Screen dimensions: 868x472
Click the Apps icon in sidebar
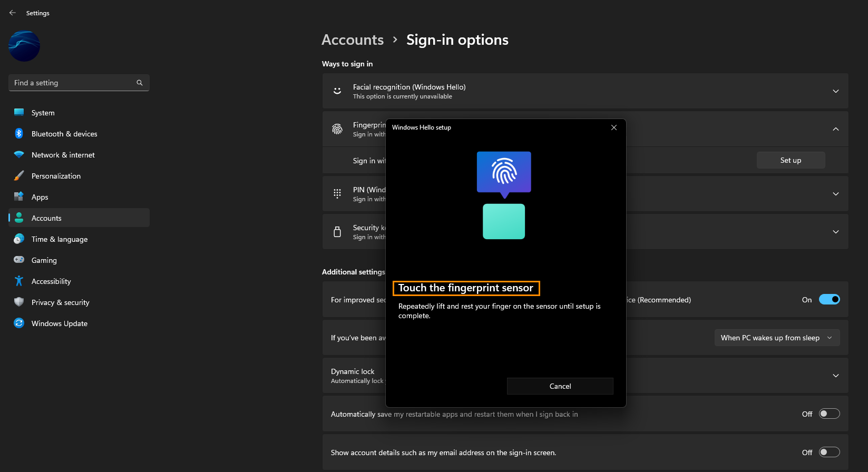tap(19, 196)
